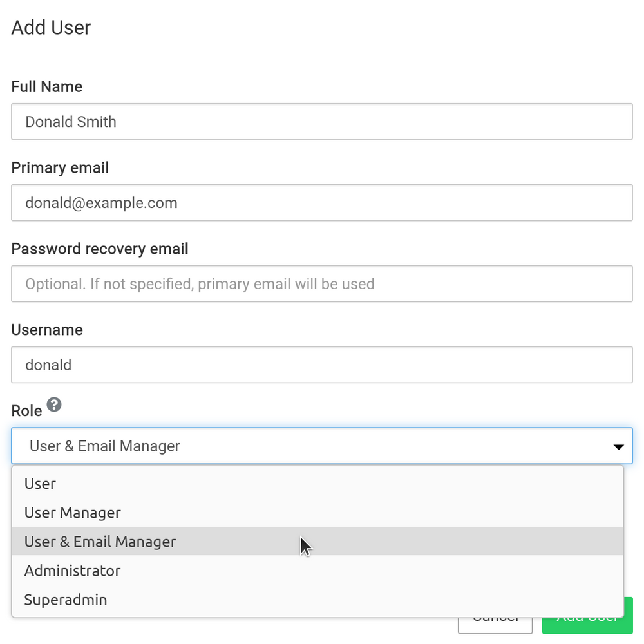
Task: Click the Role help question mark icon
Action: [x=54, y=404]
